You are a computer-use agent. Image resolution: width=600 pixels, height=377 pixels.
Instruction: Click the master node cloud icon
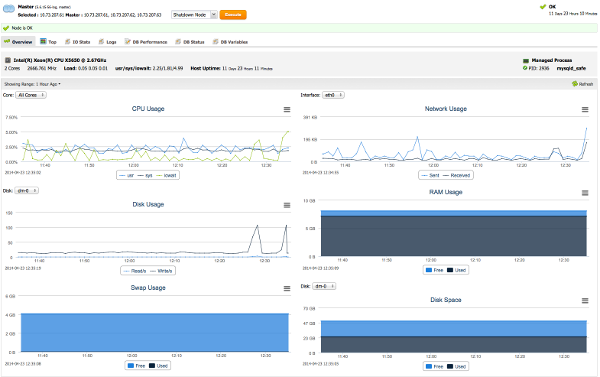(x=8, y=9)
